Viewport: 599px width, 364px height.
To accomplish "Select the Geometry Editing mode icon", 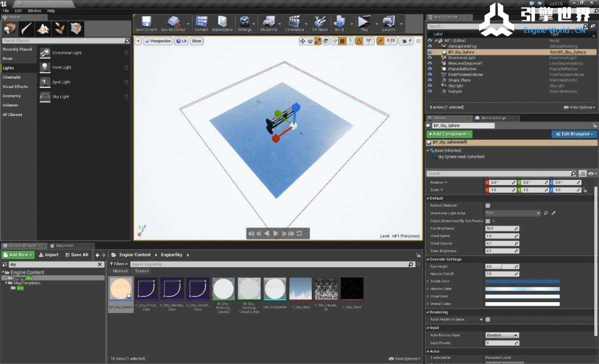I will click(x=75, y=28).
